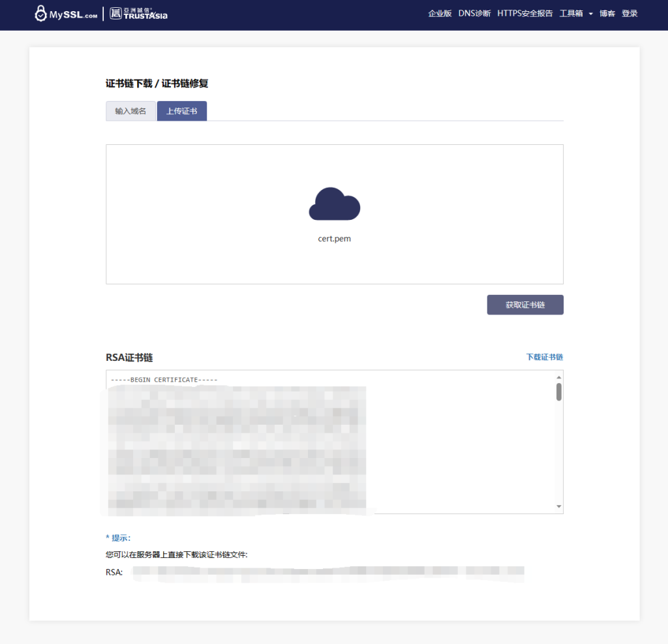Click the uploaded cert.pem file name

pyautogui.click(x=334, y=239)
